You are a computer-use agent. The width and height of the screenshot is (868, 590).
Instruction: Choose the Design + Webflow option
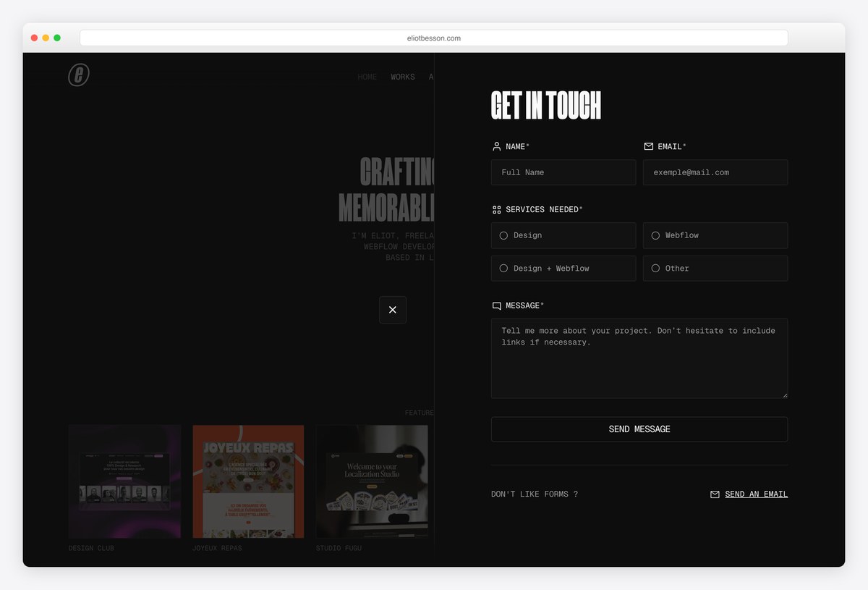tap(563, 268)
